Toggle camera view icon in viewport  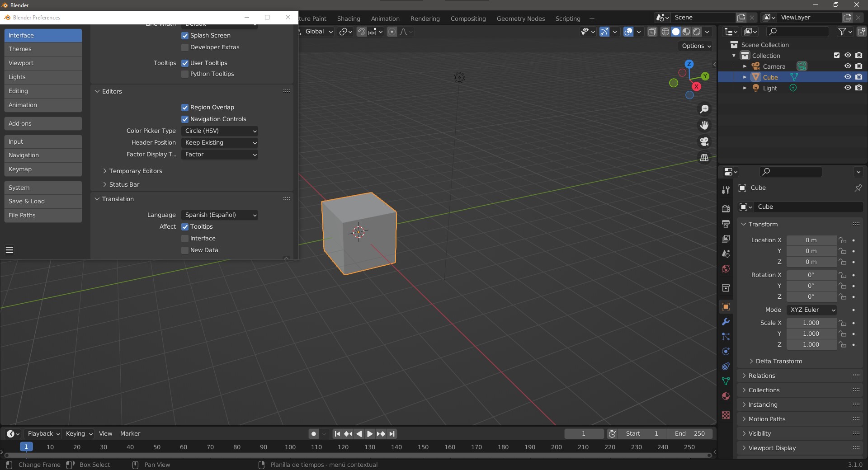tap(704, 141)
